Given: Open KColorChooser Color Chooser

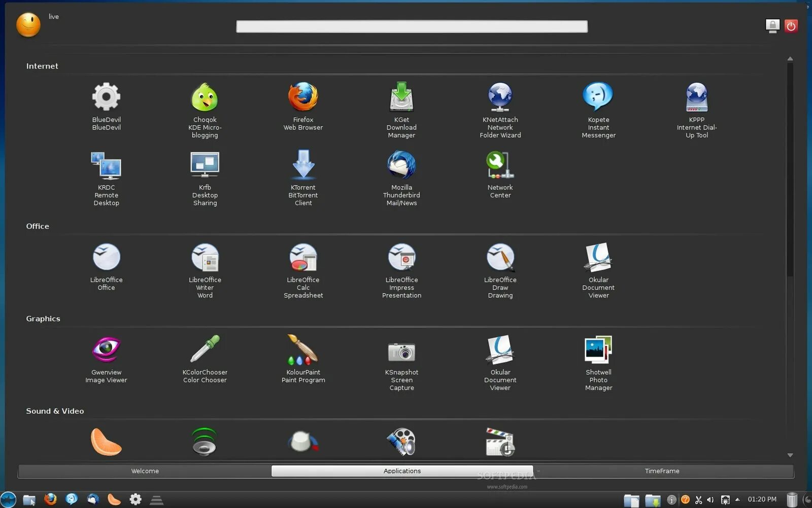Looking at the screenshot, I should pos(205,359).
